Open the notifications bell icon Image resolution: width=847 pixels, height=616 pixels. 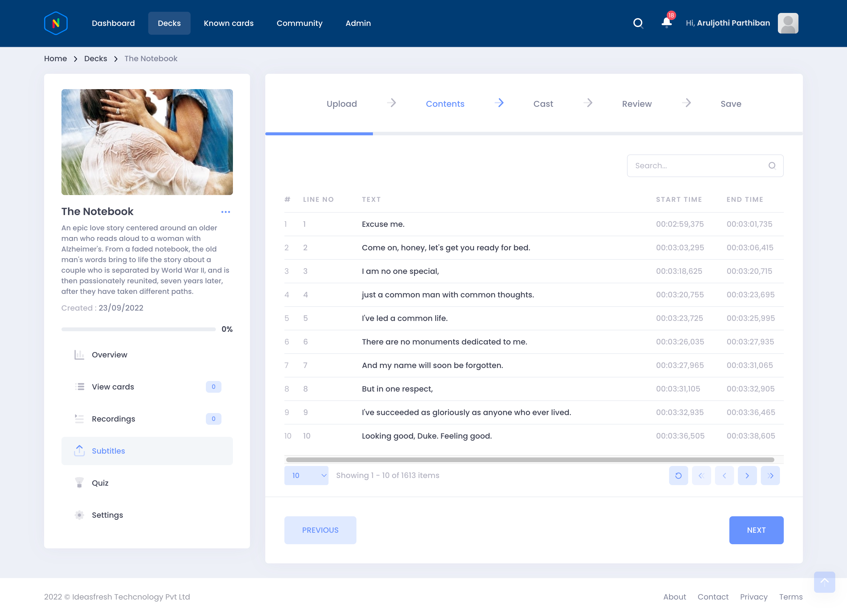click(x=667, y=22)
